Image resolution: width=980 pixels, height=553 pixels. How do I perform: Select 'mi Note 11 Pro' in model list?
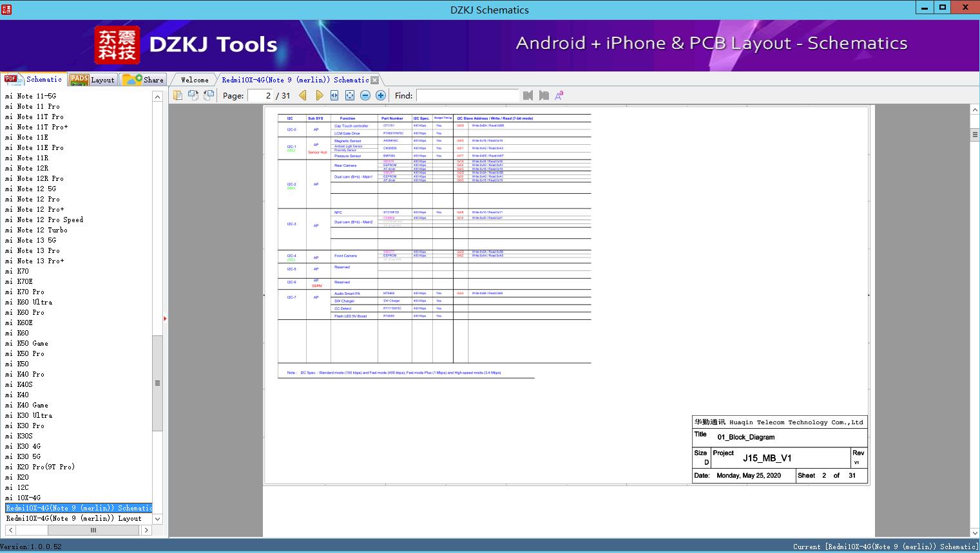tap(32, 106)
